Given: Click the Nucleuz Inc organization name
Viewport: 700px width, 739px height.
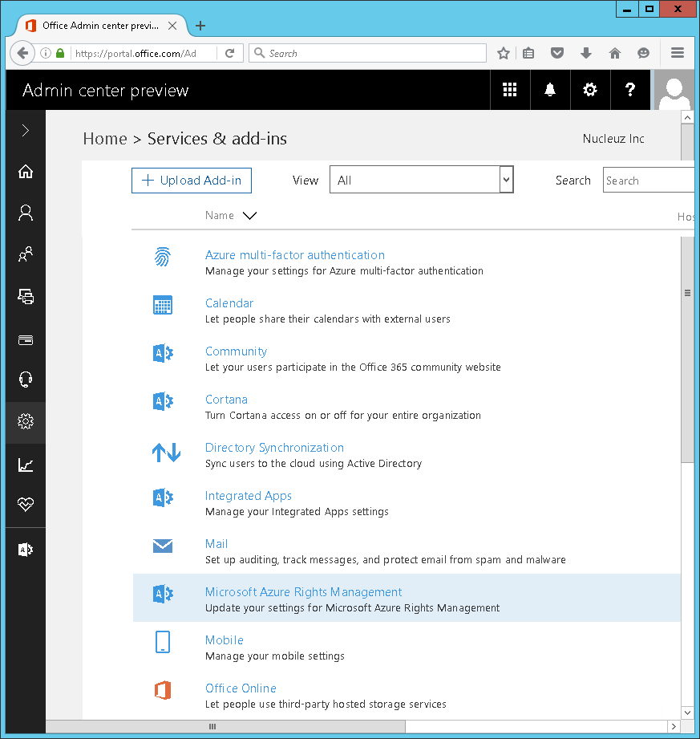Looking at the screenshot, I should click(x=613, y=139).
